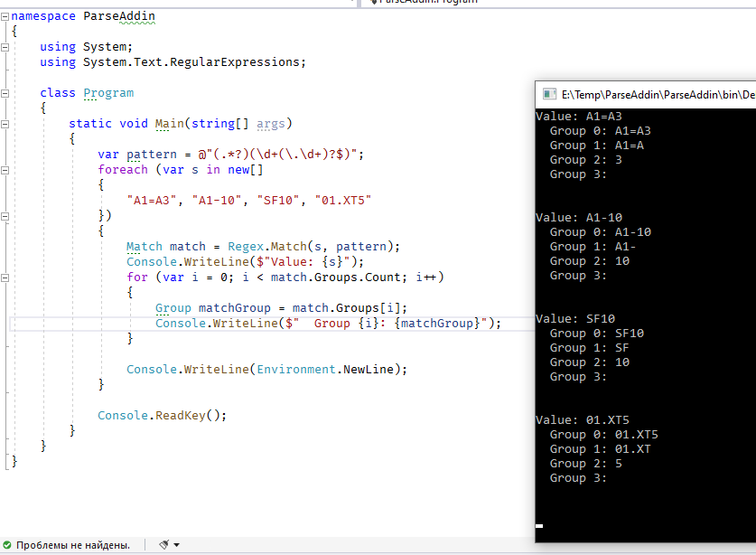Click 'Environment' in Console.WriteLine call

pos(296,370)
